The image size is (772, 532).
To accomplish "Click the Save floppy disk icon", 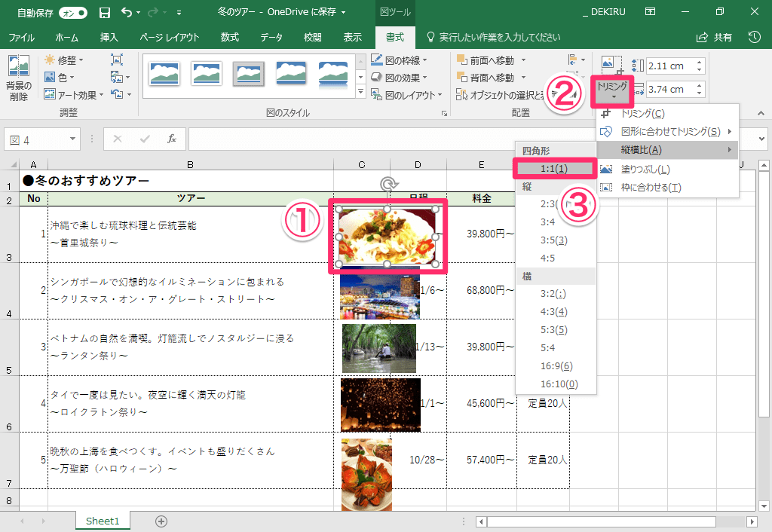I will (x=104, y=12).
